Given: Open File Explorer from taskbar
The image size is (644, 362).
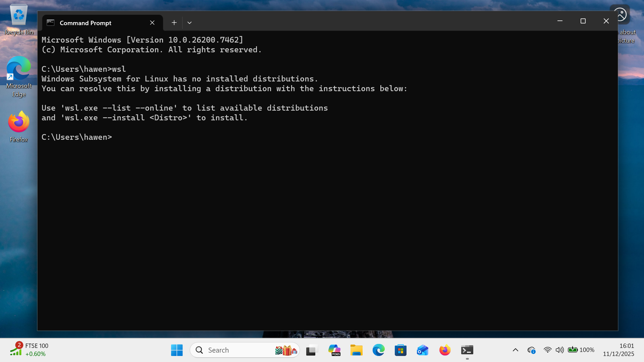Looking at the screenshot, I should (356, 350).
